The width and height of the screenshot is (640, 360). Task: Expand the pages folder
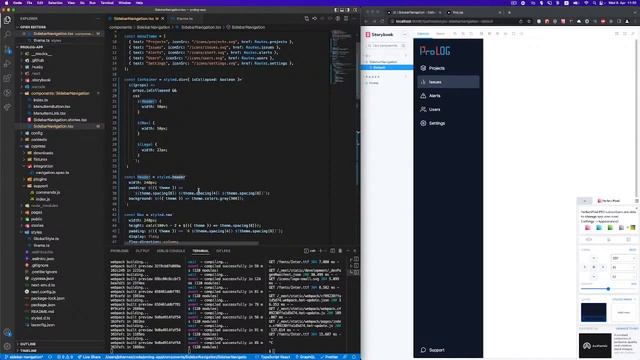click(36, 212)
